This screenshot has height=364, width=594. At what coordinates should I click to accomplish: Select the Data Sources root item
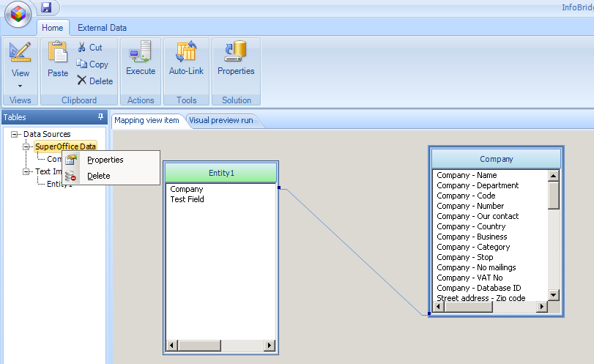point(47,134)
